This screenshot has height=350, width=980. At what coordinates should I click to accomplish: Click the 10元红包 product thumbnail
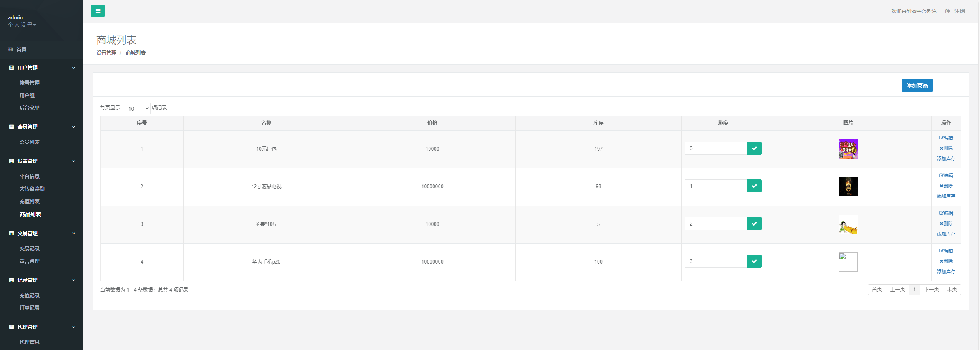click(848, 149)
